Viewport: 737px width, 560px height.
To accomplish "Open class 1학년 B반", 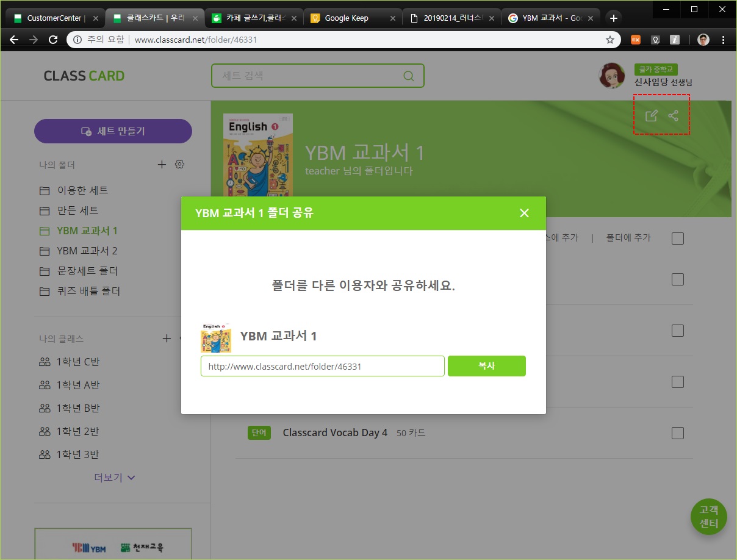I will point(77,408).
